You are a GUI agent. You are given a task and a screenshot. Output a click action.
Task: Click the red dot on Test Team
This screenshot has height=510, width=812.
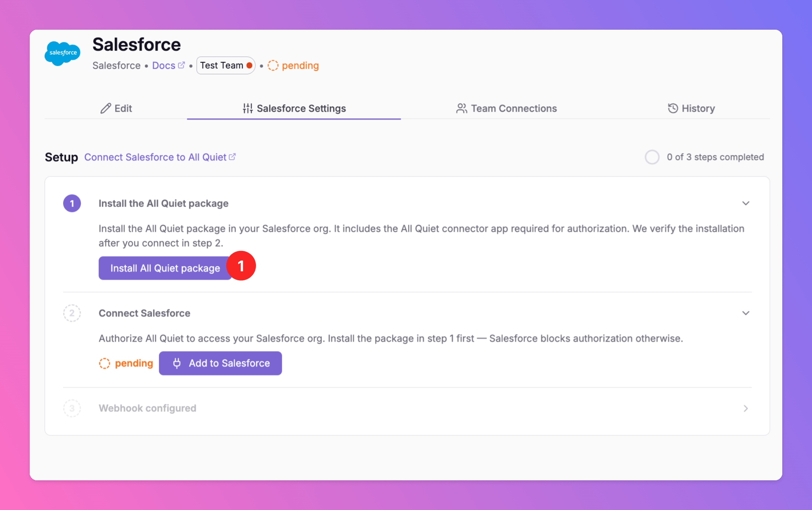(249, 65)
